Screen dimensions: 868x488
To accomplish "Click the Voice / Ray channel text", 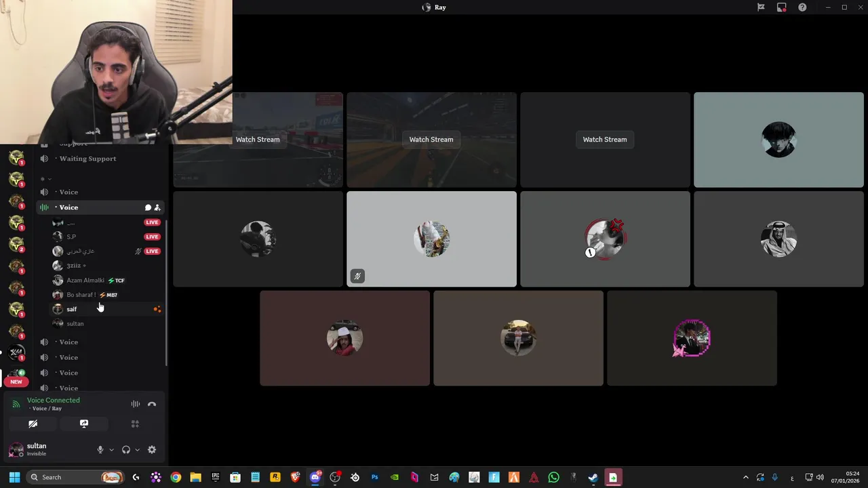I will pos(47,409).
